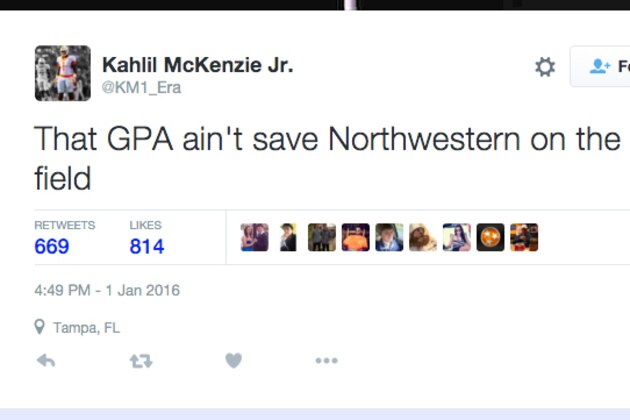Open the last liker avatar in the row
This screenshot has width=630, height=420.
pyautogui.click(x=524, y=237)
